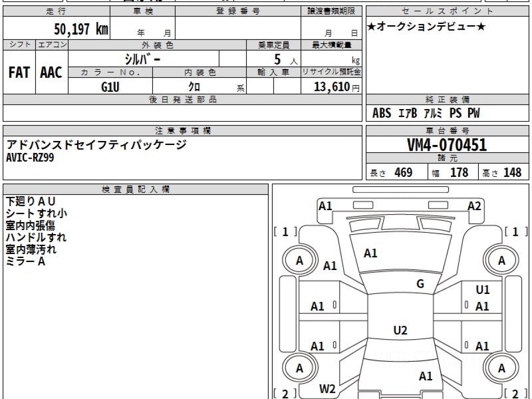Viewport: 532px width, 399px height.
Task: Select the 外装色 header
Action: tap(157, 45)
